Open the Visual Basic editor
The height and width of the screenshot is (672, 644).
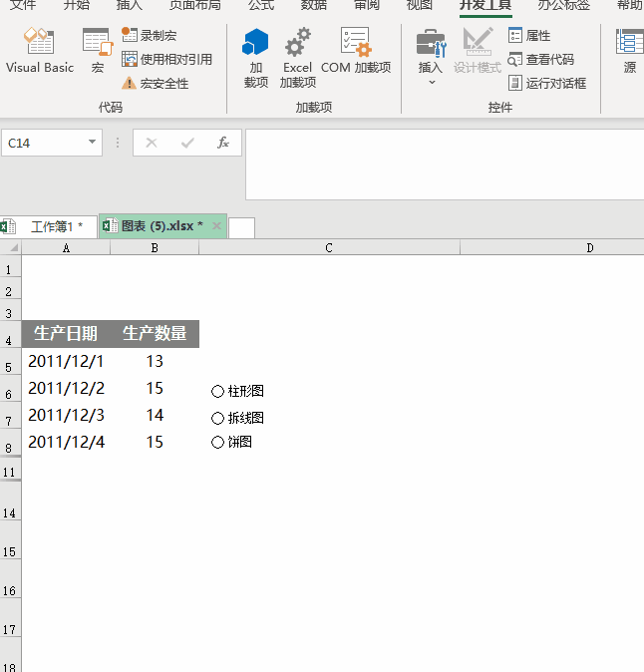point(40,51)
